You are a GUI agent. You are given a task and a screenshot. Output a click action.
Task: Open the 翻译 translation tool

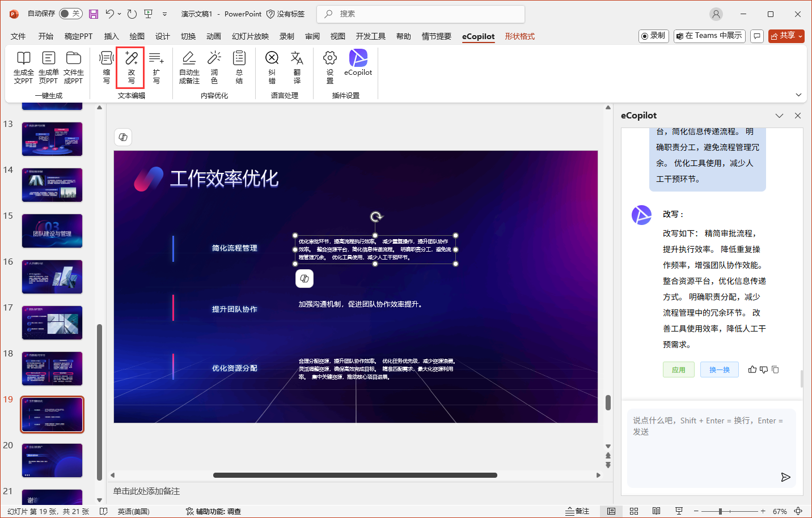297,67
